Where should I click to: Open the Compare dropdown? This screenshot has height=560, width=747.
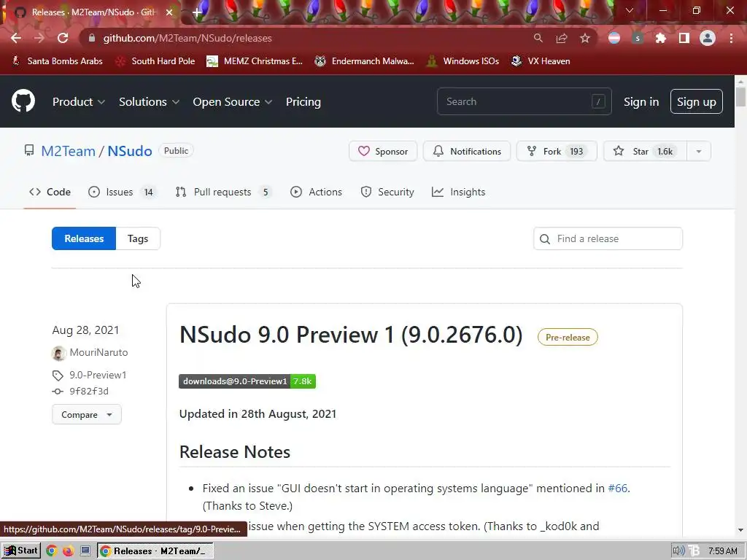[87, 415]
